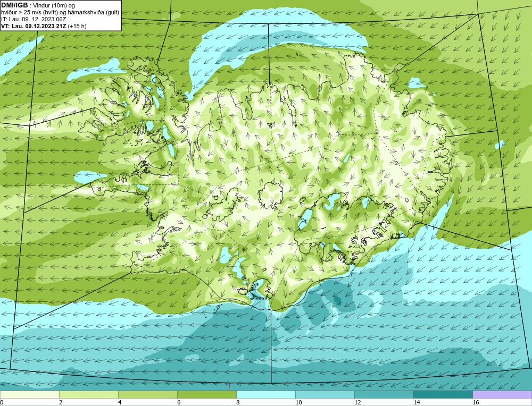Click the 'VT: Lau. 09.12.2023 21Z (+15 h)' line
532x406 pixels.
pos(44,26)
